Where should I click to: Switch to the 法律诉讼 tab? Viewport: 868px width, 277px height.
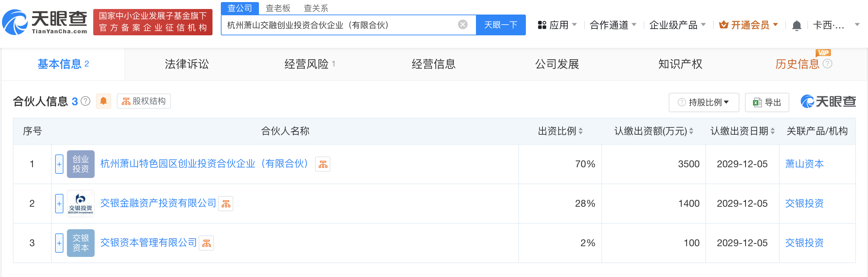point(187,64)
